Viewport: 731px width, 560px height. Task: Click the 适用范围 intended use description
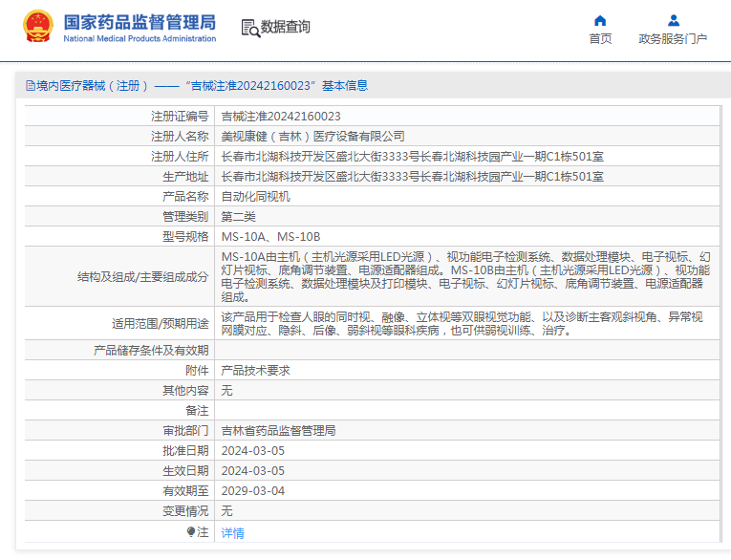(x=462, y=324)
